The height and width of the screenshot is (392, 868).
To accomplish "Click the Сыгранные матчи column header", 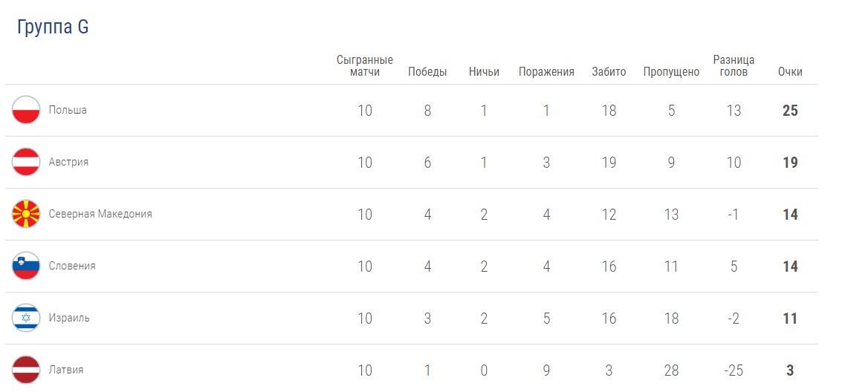I will pos(365,66).
